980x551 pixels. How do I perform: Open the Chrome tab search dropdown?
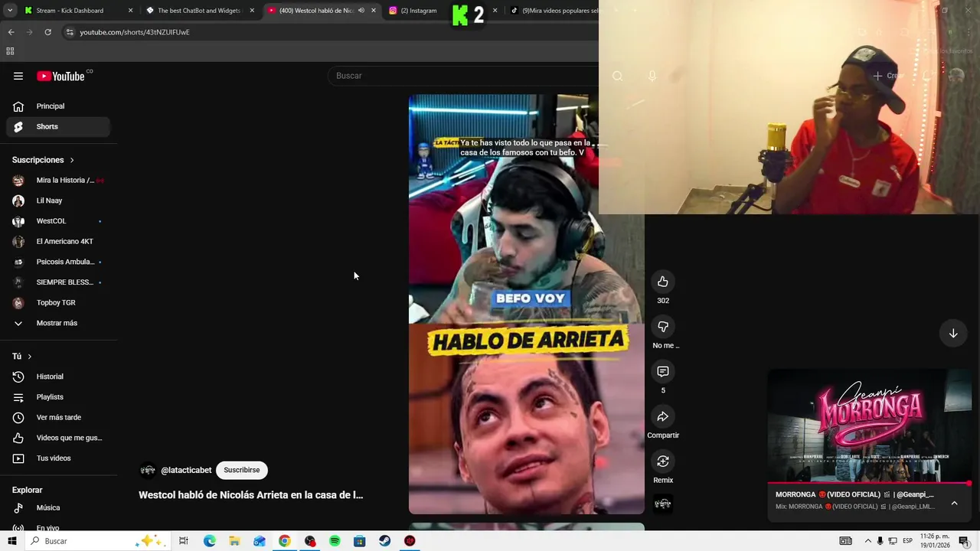click(x=10, y=11)
